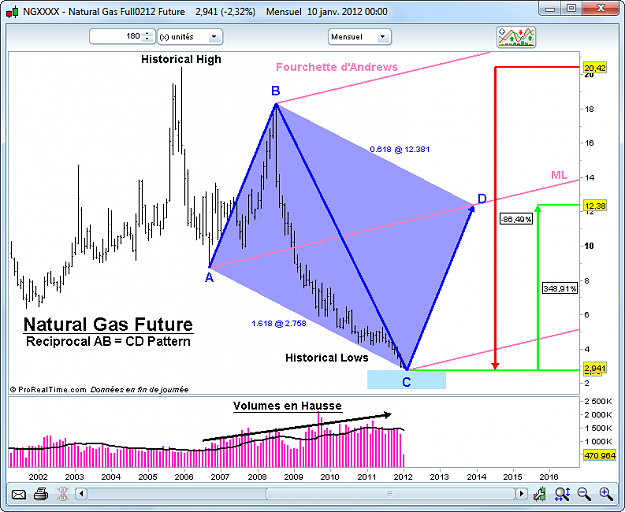Click the 'Historical Lows' text
This screenshot has height=512, width=625.
(327, 358)
